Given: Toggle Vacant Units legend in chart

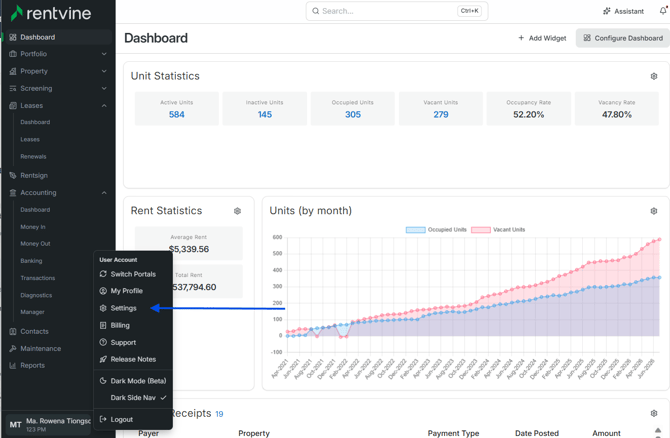Looking at the screenshot, I should click(x=498, y=229).
